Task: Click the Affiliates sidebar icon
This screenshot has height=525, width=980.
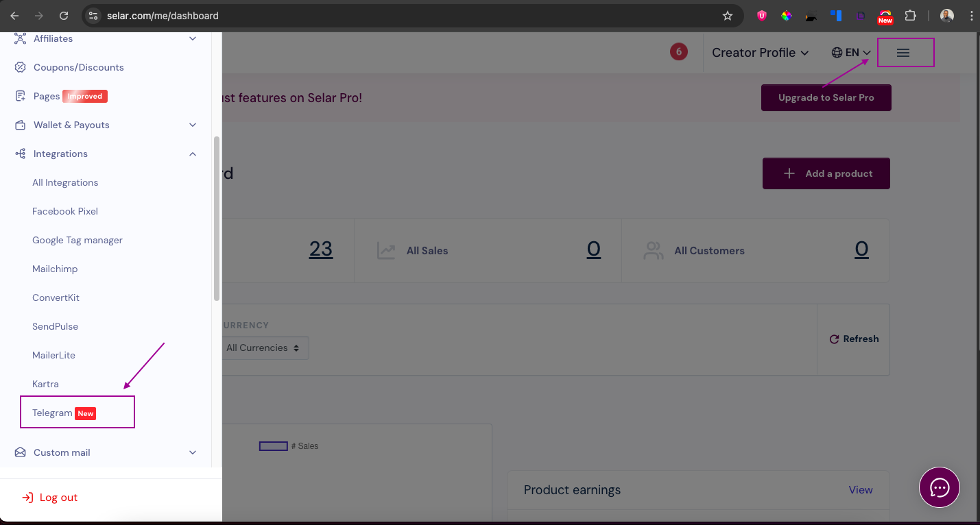Action: coord(21,38)
